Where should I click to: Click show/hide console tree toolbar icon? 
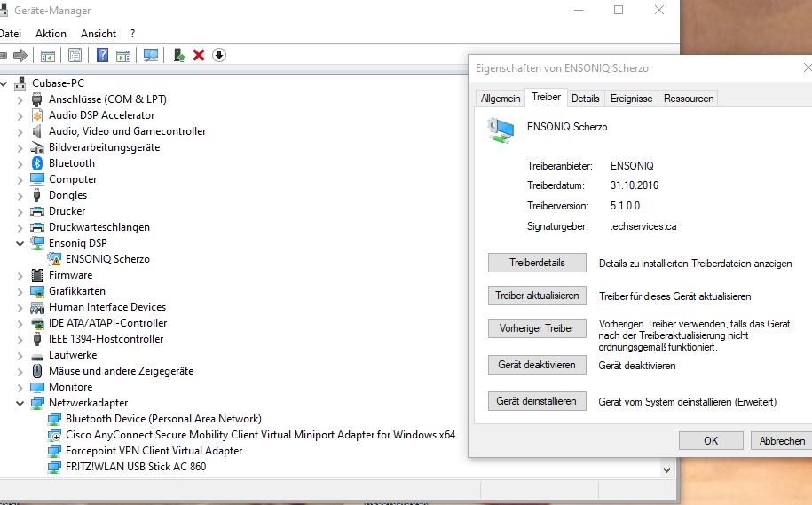[x=48, y=55]
